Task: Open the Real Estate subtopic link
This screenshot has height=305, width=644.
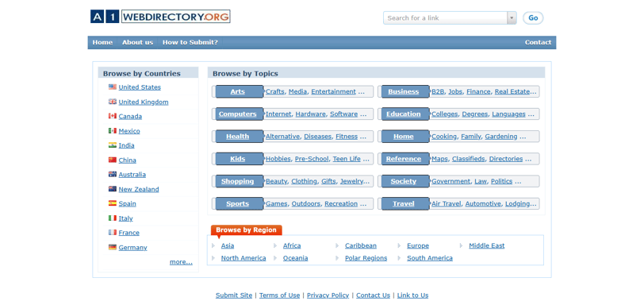Action: 512,91
